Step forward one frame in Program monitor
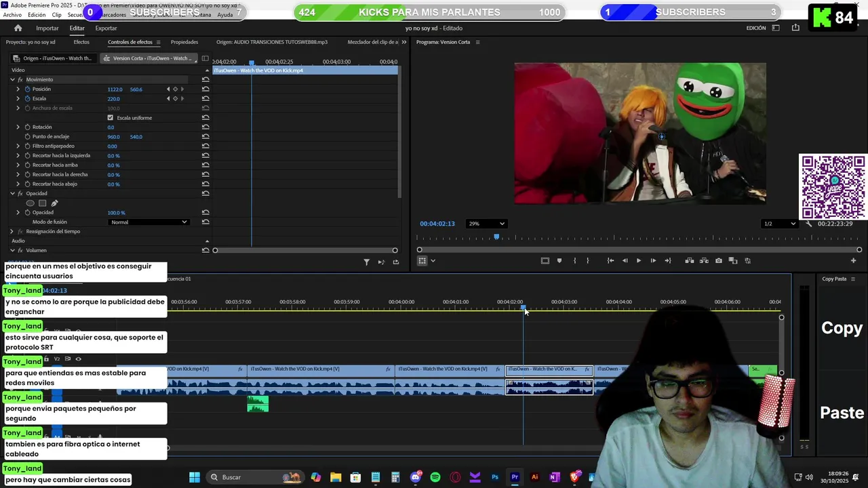Image resolution: width=868 pixels, height=488 pixels. tap(653, 261)
